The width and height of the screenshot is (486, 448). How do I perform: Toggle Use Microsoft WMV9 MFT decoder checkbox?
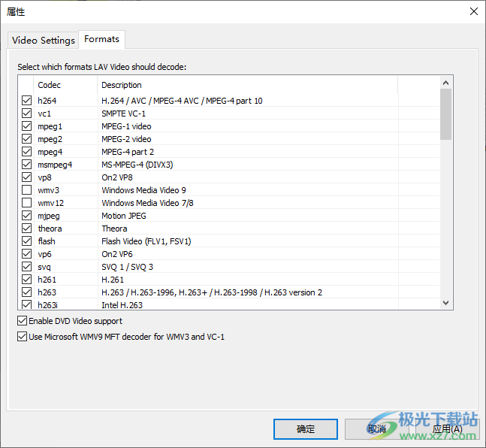coord(22,337)
